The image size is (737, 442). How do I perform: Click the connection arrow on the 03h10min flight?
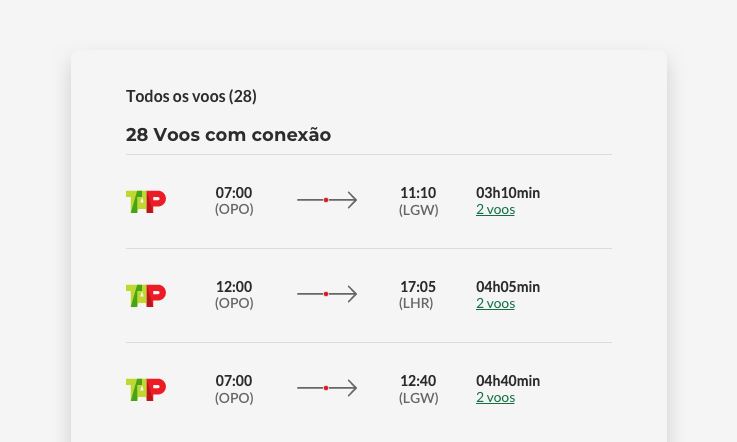point(327,200)
